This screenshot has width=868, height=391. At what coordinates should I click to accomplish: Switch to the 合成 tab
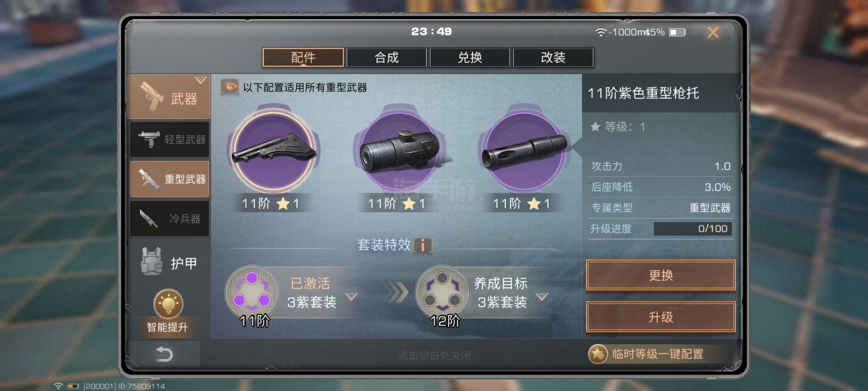click(x=386, y=57)
